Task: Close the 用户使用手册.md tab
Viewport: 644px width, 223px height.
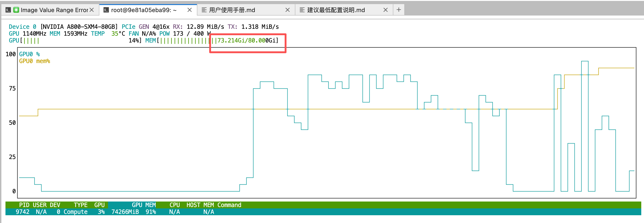Action: point(288,10)
